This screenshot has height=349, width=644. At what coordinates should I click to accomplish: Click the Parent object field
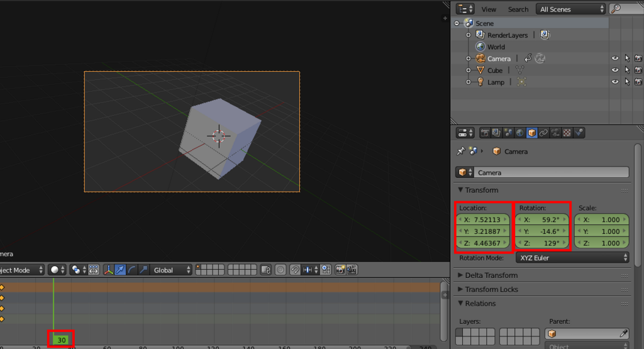coord(586,334)
